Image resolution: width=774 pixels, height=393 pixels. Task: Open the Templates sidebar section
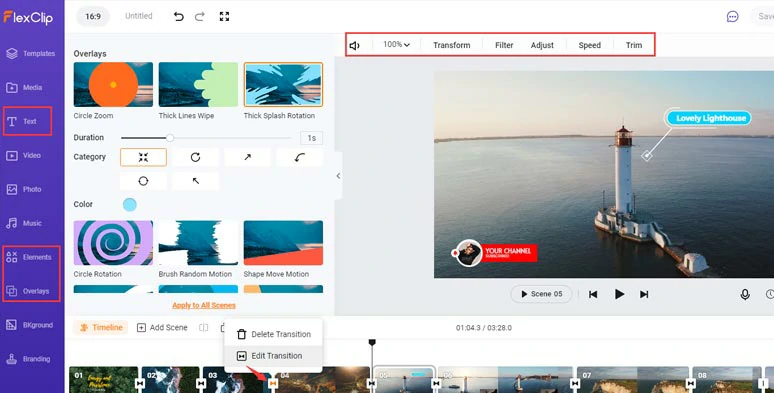point(31,53)
